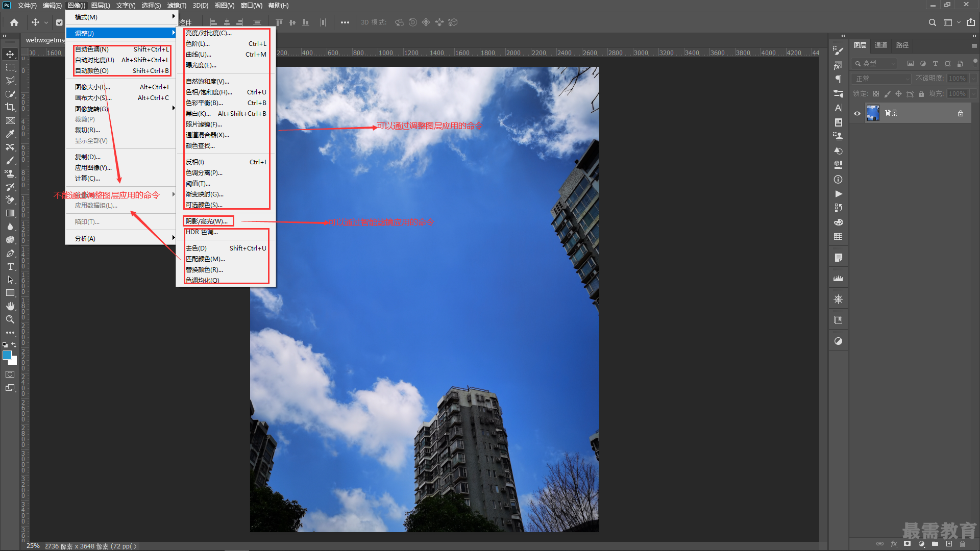Image resolution: width=980 pixels, height=551 pixels.
Task: Open the 不透明度 opacity slider arrow
Action: click(x=973, y=79)
